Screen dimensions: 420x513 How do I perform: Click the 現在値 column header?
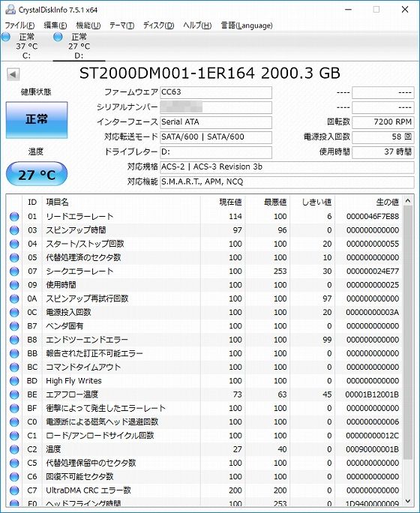(x=223, y=202)
